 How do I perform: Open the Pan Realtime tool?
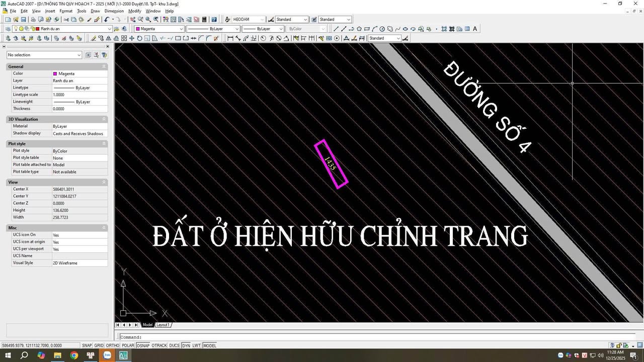[133, 19]
